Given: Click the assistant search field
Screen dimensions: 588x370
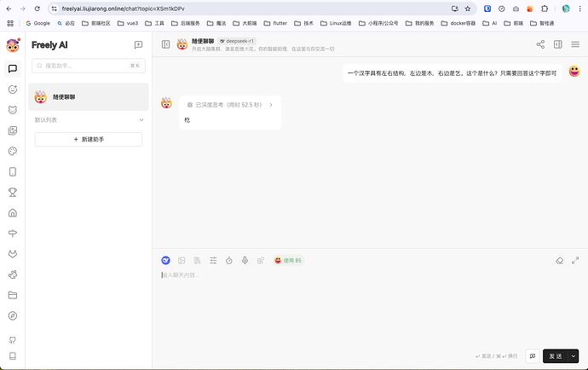Looking at the screenshot, I should click(x=89, y=66).
